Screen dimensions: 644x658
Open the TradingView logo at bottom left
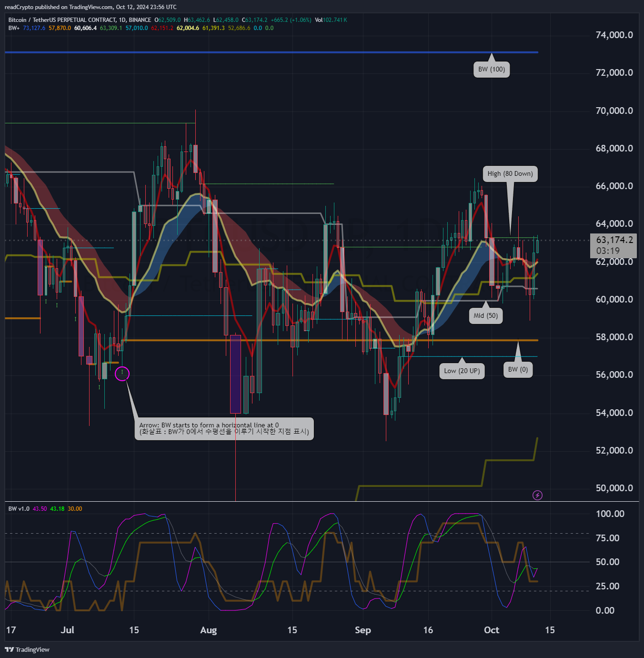point(27,649)
